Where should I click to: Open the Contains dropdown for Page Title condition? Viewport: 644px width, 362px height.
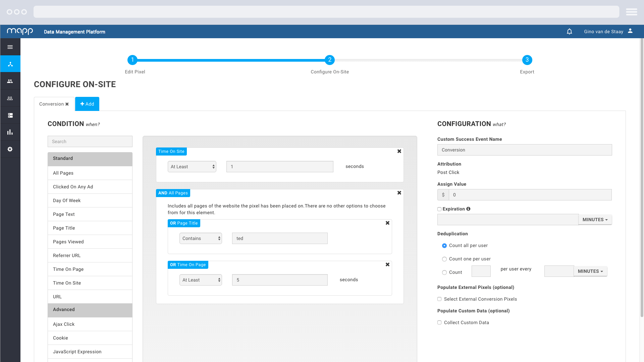tap(200, 238)
